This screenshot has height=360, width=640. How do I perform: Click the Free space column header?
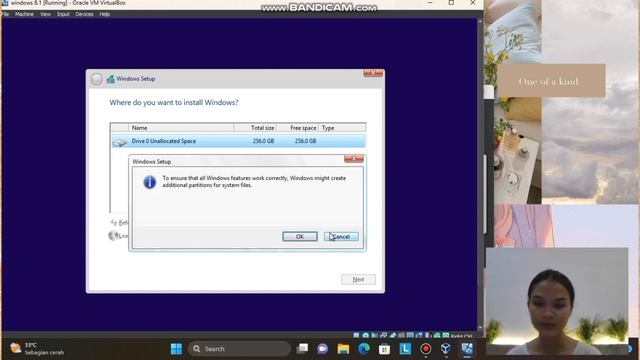coord(298,128)
